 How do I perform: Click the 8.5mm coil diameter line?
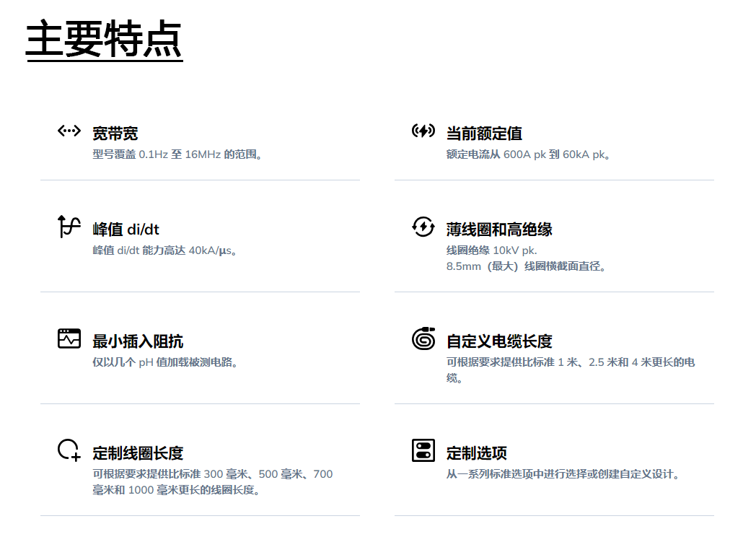pyautogui.click(x=527, y=266)
